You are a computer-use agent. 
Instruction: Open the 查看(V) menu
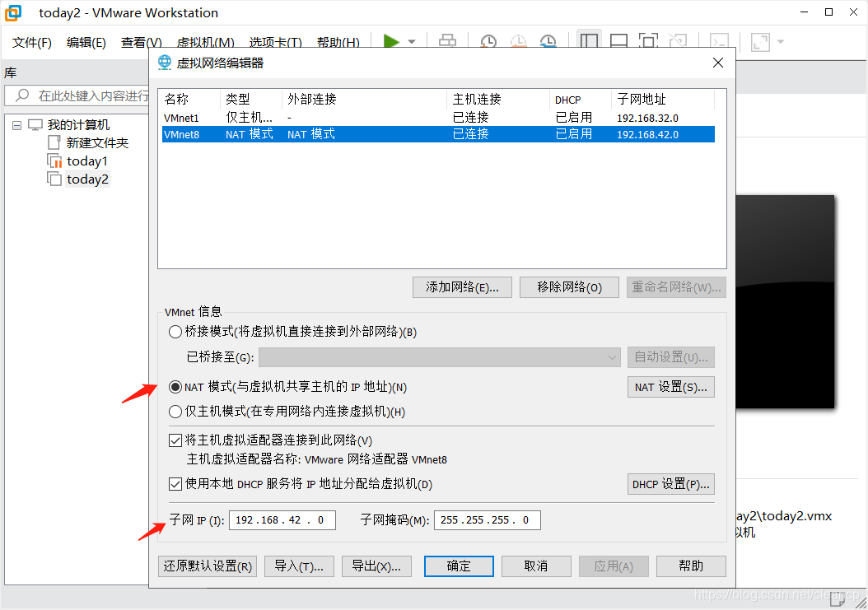tap(141, 43)
